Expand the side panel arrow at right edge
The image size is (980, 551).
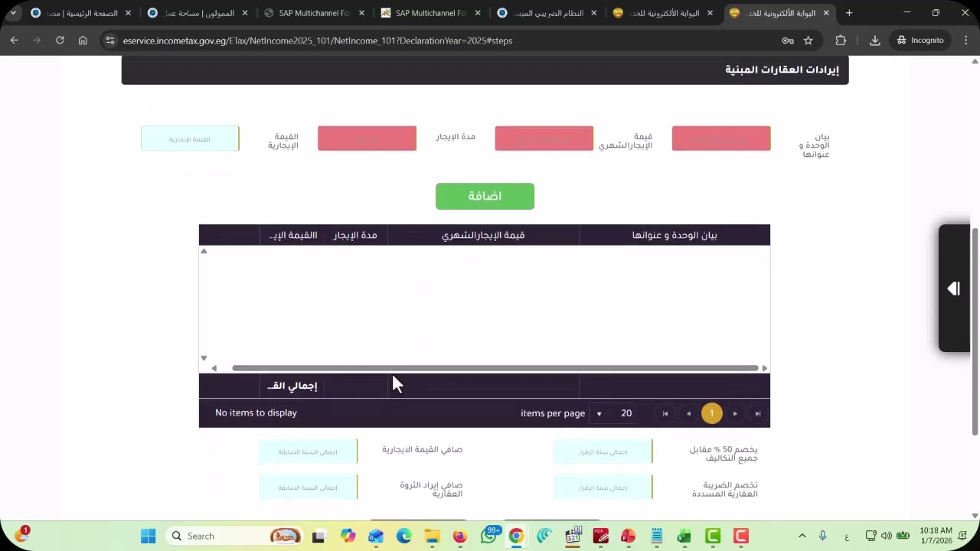click(954, 289)
